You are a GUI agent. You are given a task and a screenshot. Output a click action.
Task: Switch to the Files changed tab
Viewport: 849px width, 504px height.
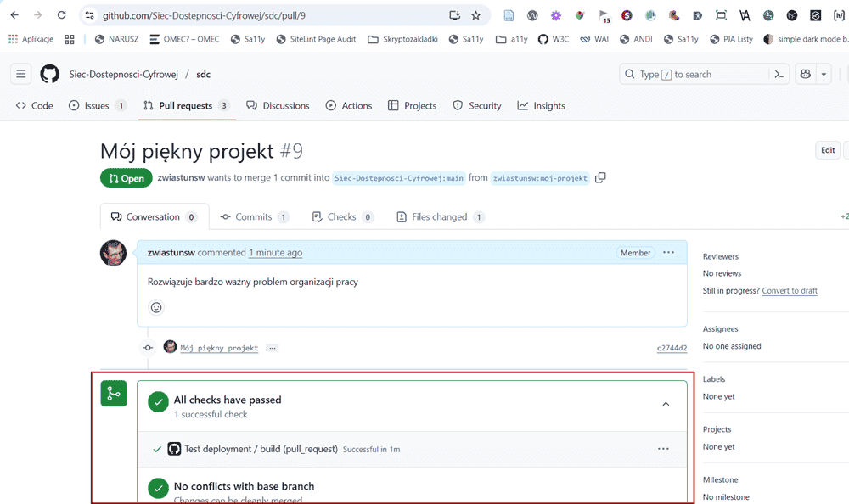pos(440,217)
